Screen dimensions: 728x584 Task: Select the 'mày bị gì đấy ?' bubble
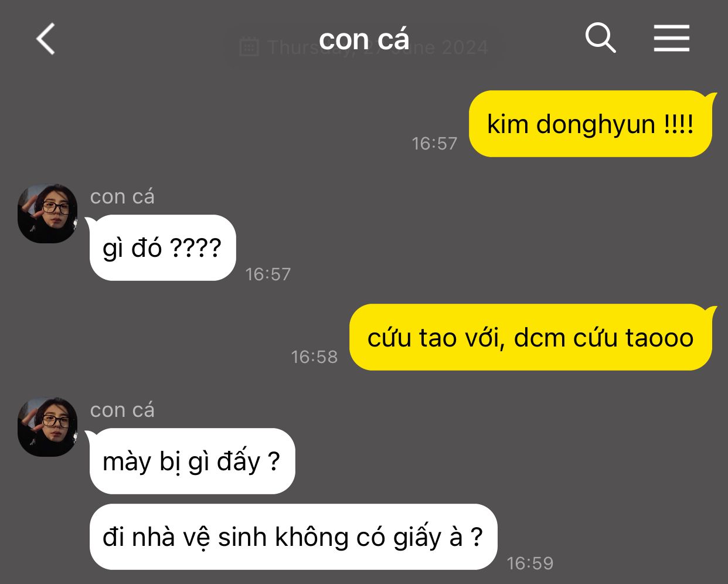[192, 461]
